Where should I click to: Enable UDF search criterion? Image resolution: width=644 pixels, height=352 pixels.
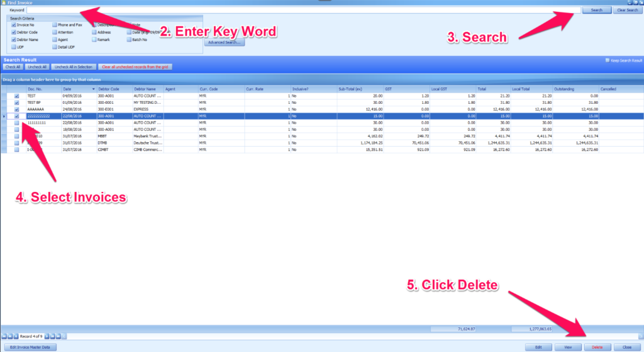point(14,47)
